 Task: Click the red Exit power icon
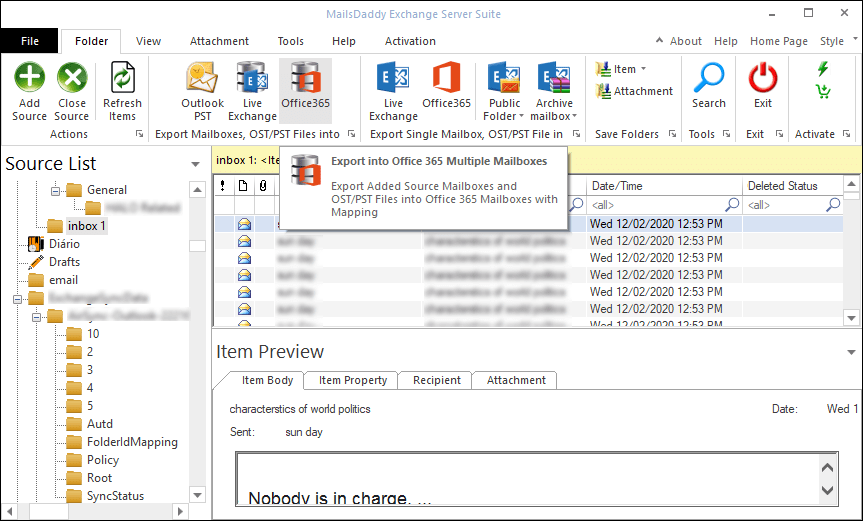coord(763,77)
